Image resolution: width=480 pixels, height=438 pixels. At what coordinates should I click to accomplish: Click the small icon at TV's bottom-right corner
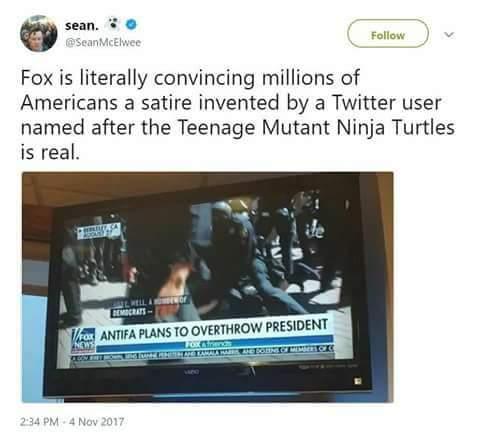click(358, 381)
